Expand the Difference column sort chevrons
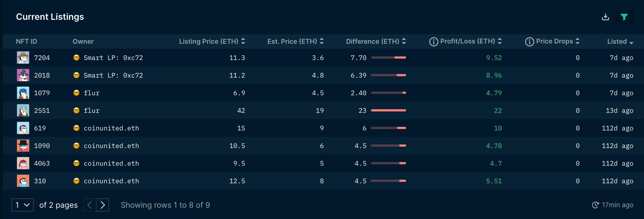Image resolution: width=644 pixels, height=219 pixels. pos(403,41)
